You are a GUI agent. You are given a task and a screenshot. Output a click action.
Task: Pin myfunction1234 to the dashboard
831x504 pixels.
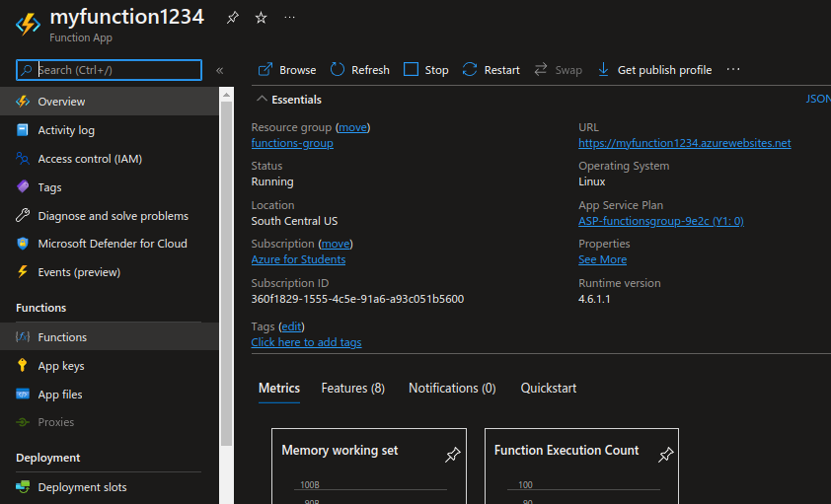coord(232,18)
